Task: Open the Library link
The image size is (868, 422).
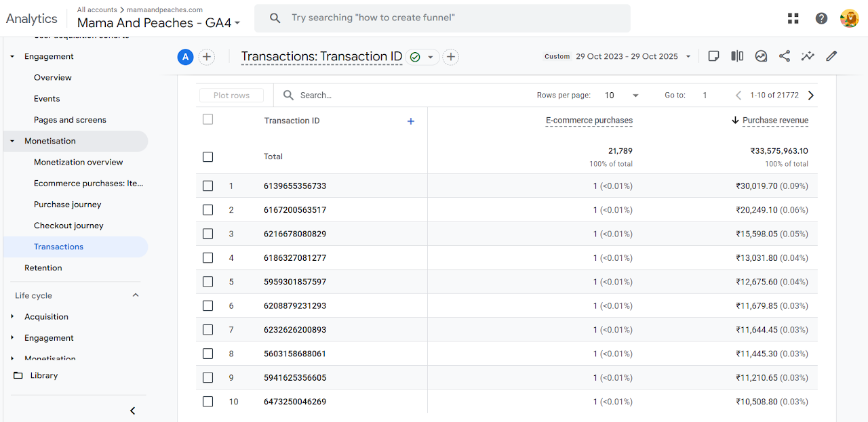Action: coord(44,375)
